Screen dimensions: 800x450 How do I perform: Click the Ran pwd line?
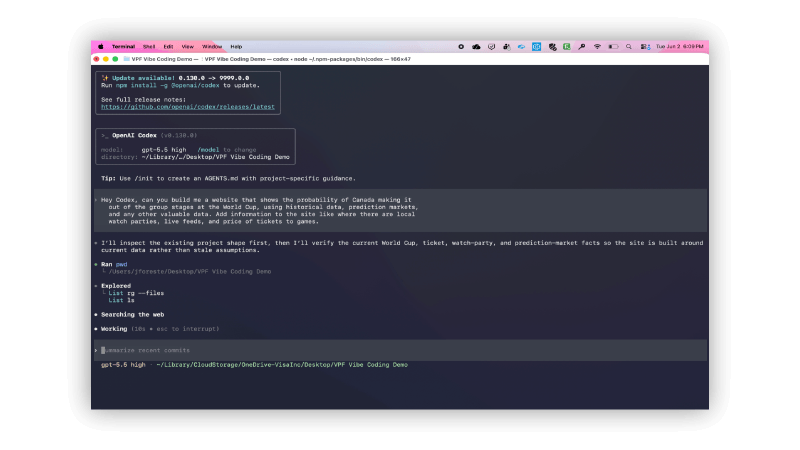[x=114, y=264]
